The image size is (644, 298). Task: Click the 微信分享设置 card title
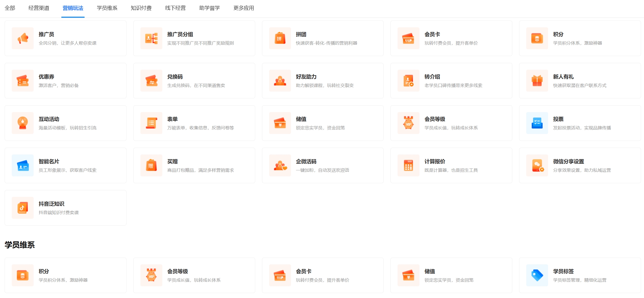tap(568, 162)
